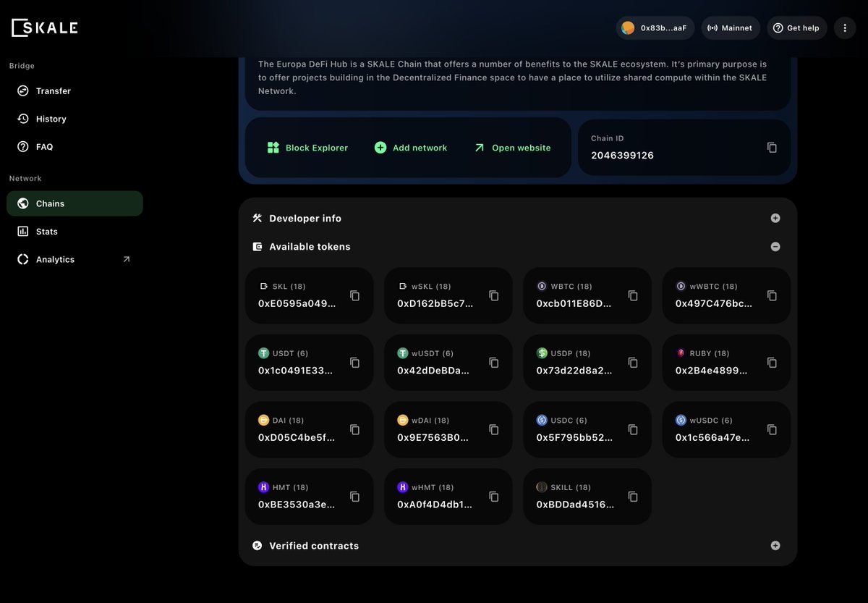868x603 pixels.
Task: Click the Open website link
Action: 512,148
